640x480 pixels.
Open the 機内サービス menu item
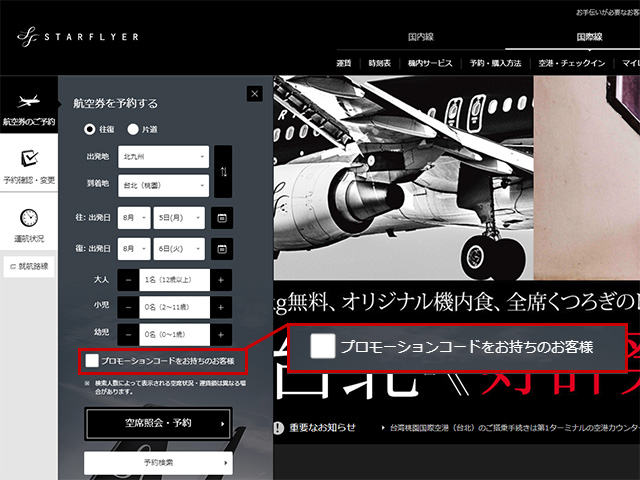coord(430,62)
